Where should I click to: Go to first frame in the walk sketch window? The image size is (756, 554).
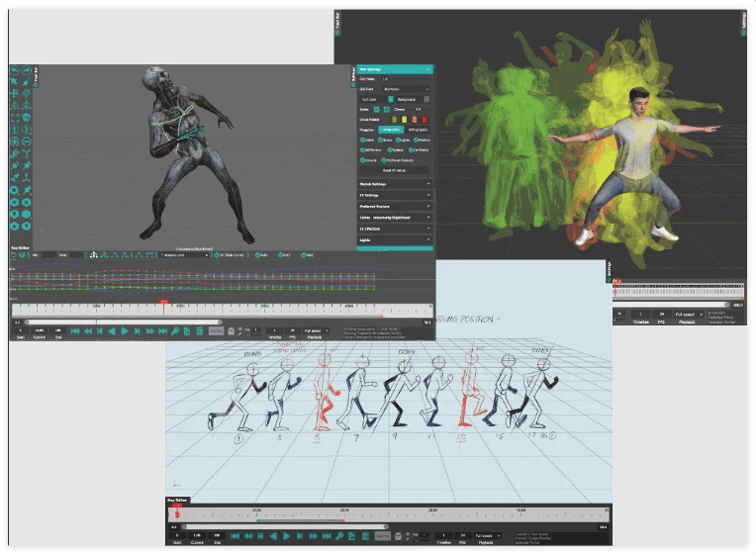point(235,535)
